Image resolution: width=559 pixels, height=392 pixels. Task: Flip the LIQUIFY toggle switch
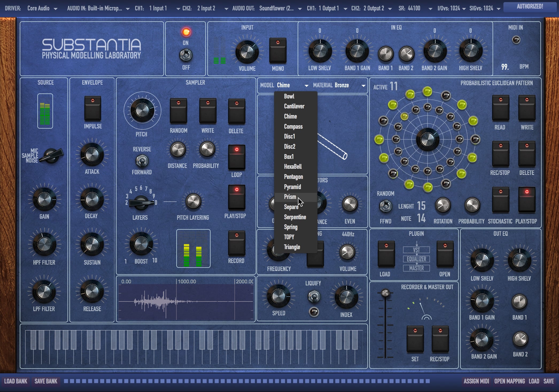314,297
